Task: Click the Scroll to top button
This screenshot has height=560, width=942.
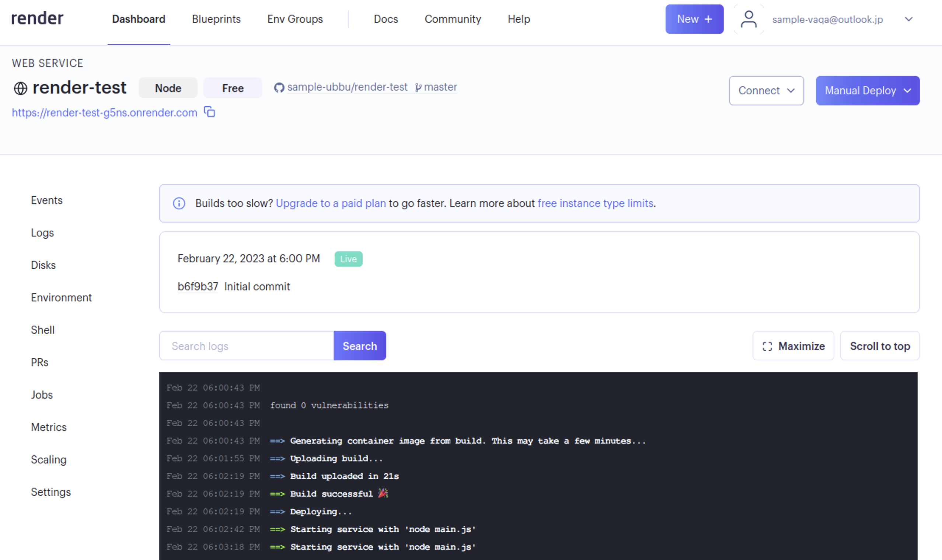Action: click(x=879, y=346)
